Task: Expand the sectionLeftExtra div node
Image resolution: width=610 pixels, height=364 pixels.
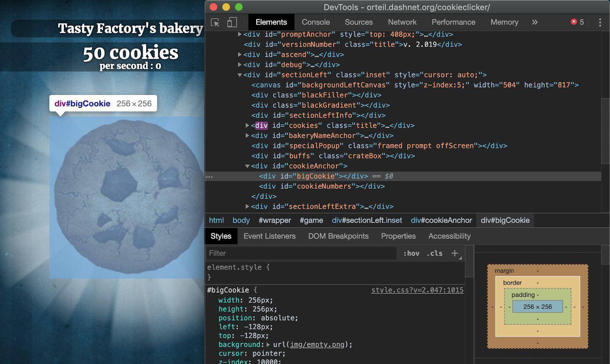Action: 247,207
